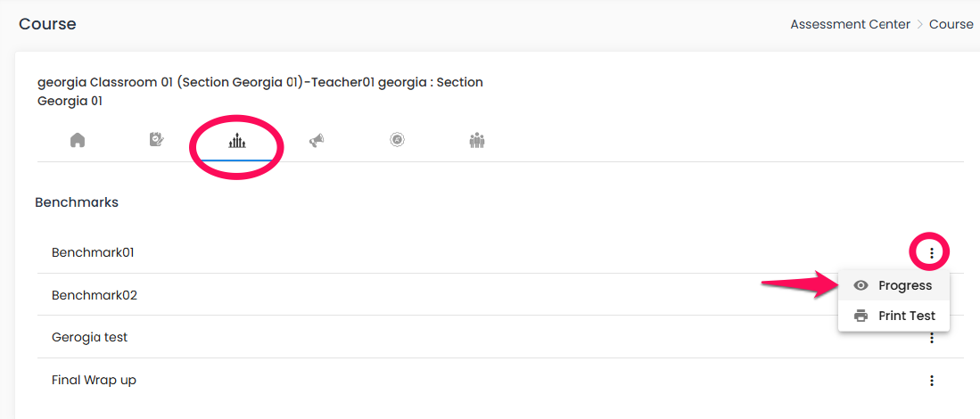Click the eye icon beside Progress
This screenshot has width=980, height=419.
tap(861, 285)
